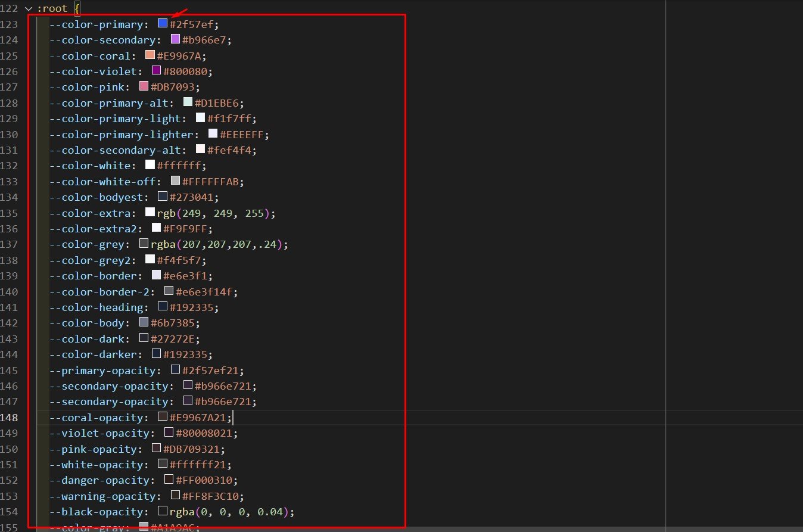
Task: Click the --color-coral color swatch
Action: coord(150,55)
